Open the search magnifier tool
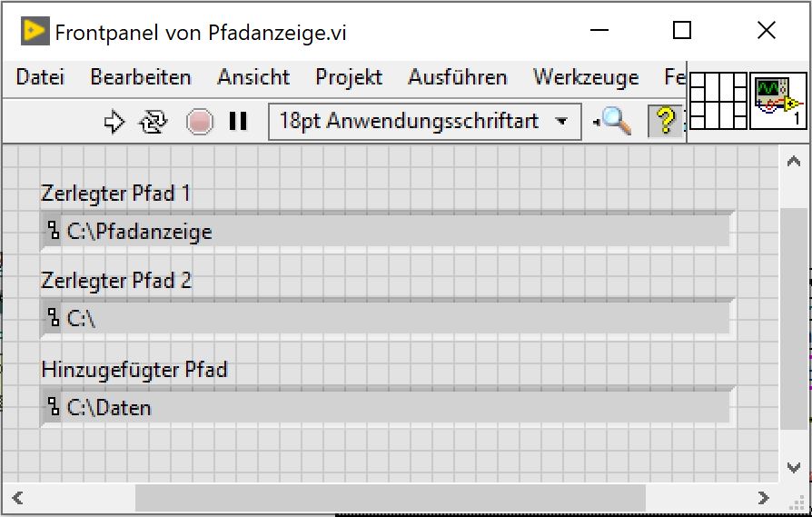 pyautogui.click(x=614, y=121)
